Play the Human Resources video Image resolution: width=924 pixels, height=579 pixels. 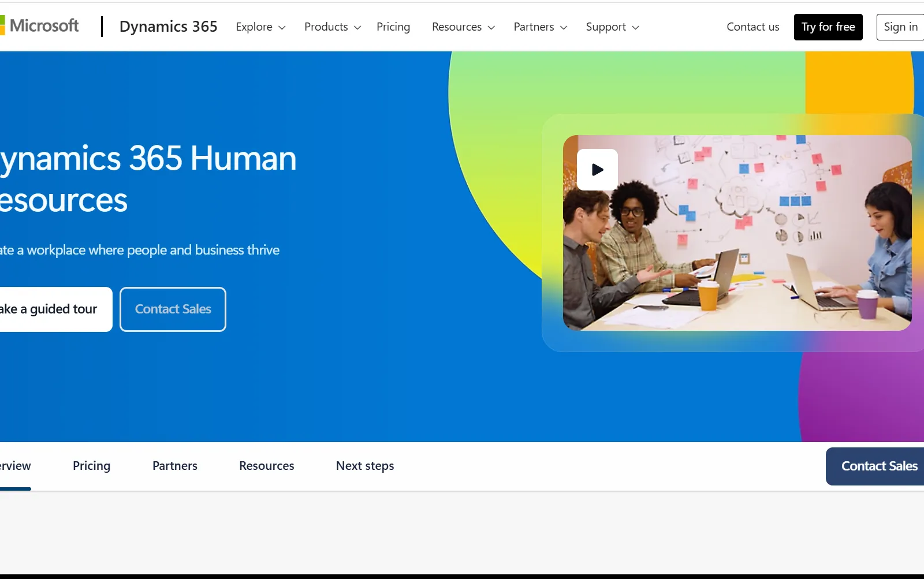597,170
